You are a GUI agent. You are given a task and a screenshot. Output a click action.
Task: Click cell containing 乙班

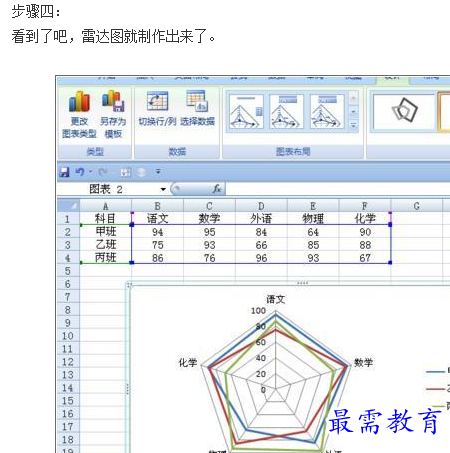click(x=105, y=245)
